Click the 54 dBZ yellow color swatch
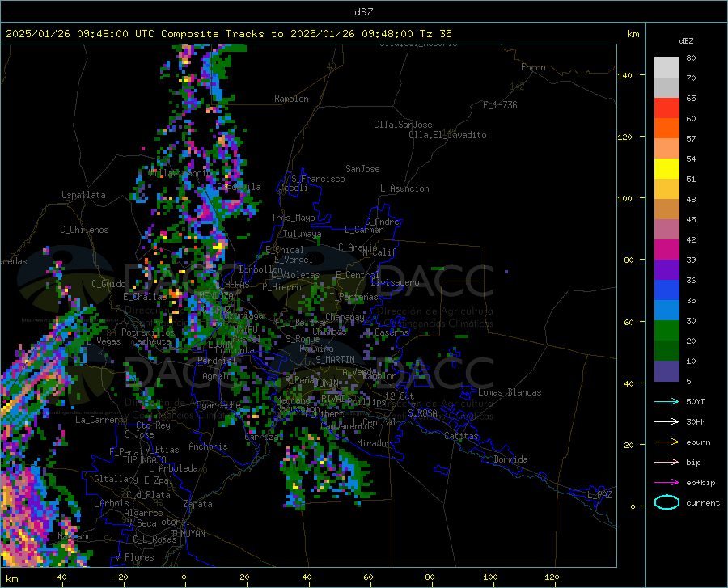 [x=667, y=168]
